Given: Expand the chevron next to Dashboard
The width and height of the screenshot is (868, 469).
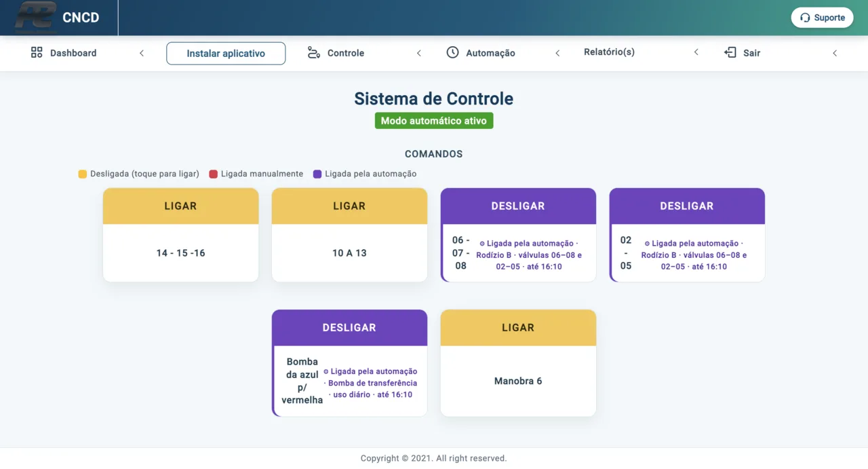Looking at the screenshot, I should pos(142,53).
